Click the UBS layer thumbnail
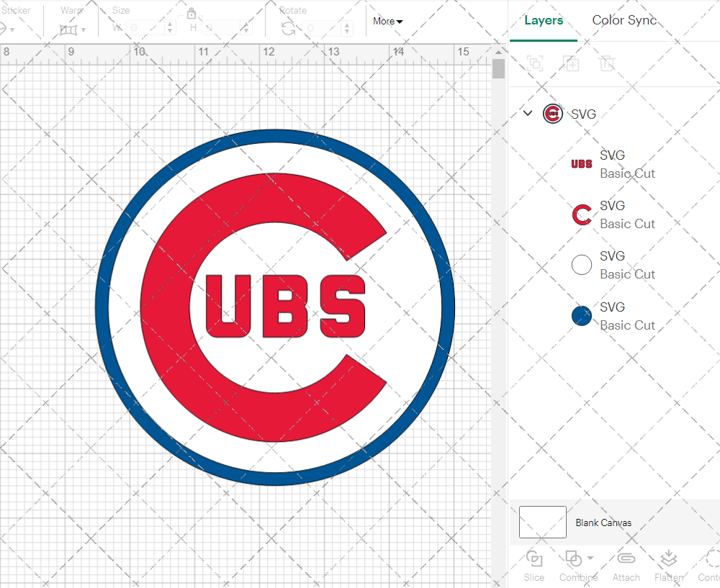 [581, 164]
